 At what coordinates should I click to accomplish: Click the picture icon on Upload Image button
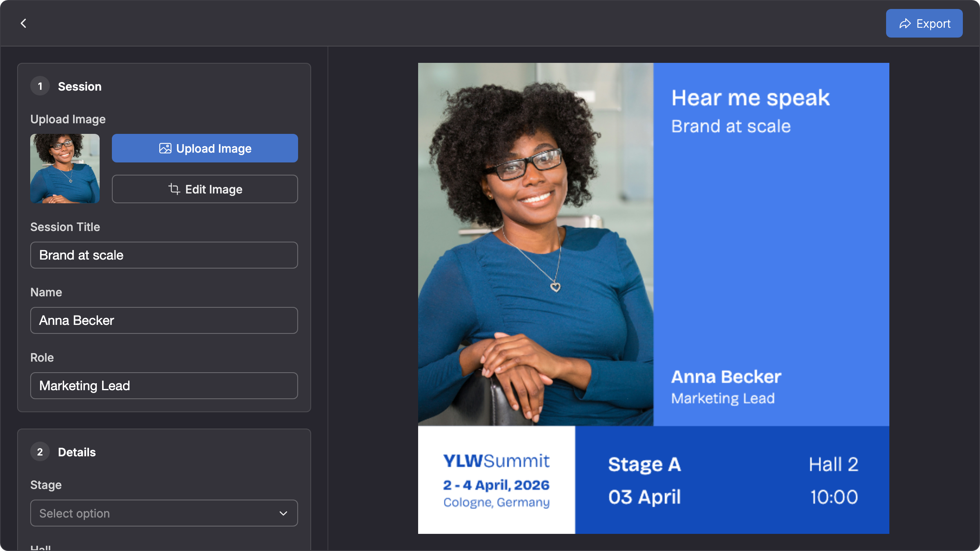tap(165, 148)
